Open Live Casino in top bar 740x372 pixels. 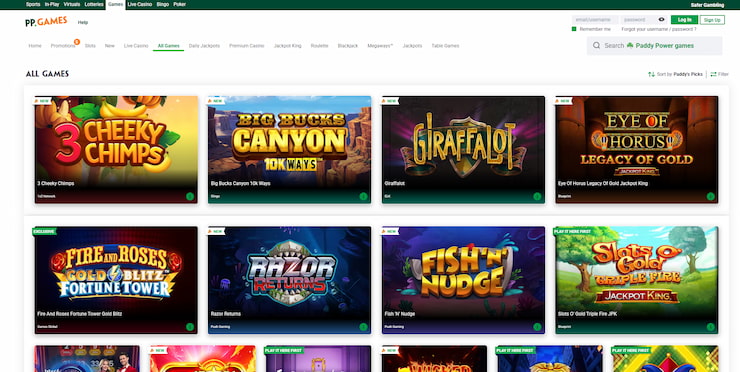140,4
